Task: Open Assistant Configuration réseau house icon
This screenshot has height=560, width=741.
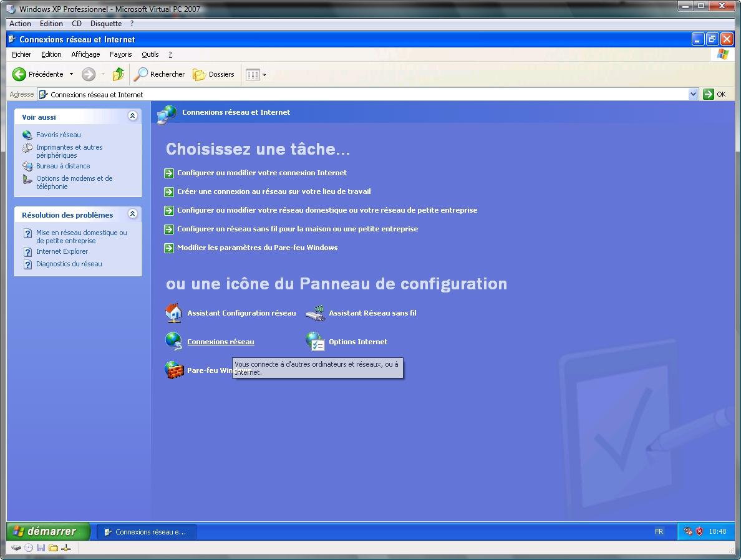Action: click(x=173, y=313)
